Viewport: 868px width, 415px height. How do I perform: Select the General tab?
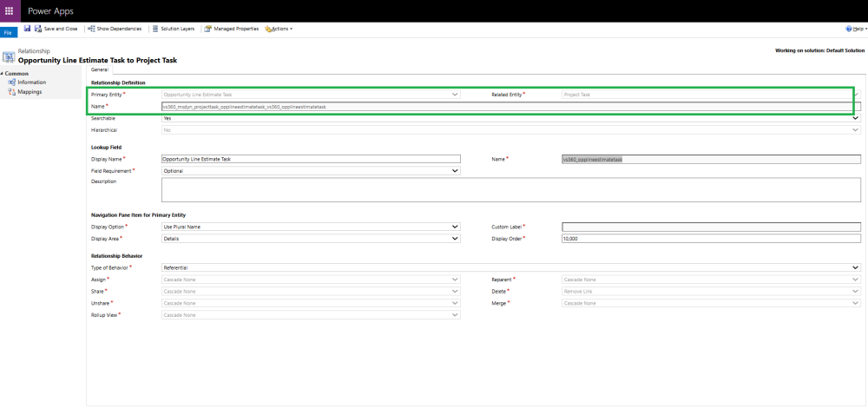(x=100, y=69)
